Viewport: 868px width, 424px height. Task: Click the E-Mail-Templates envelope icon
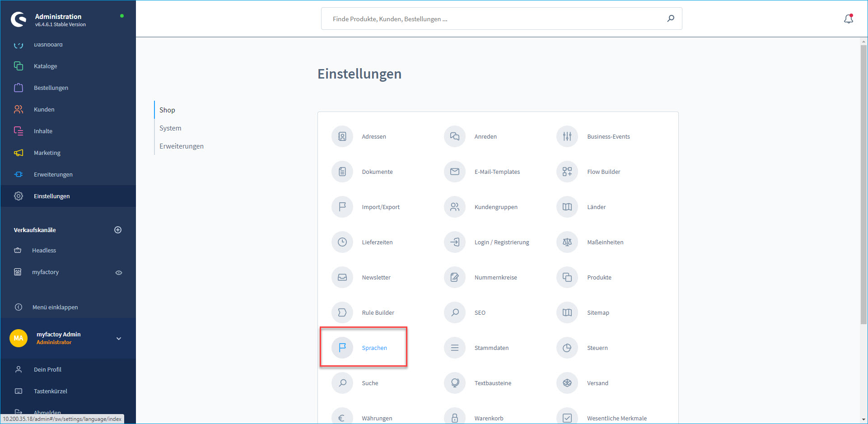click(x=454, y=172)
